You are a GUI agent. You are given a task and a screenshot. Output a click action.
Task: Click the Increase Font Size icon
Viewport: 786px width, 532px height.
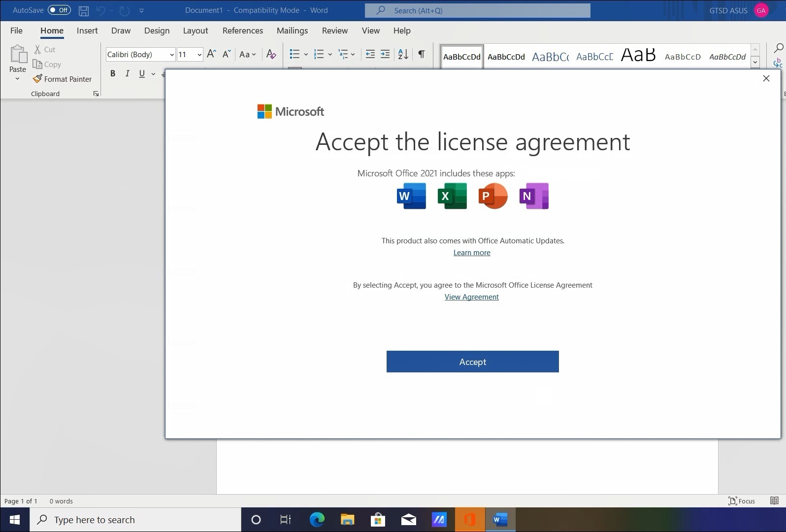[211, 54]
